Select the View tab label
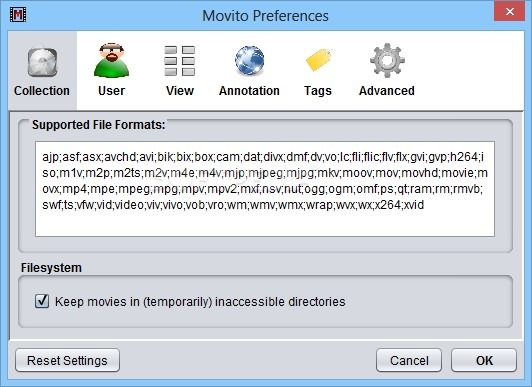The image size is (532, 387). tap(180, 91)
